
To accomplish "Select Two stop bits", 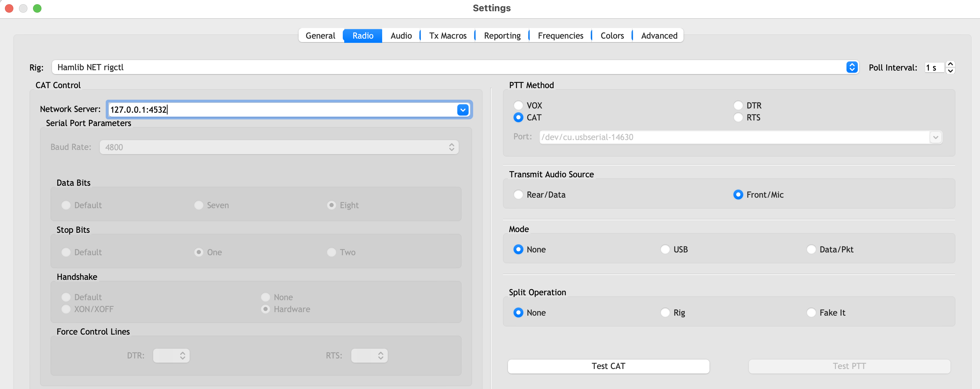I will (341, 252).
